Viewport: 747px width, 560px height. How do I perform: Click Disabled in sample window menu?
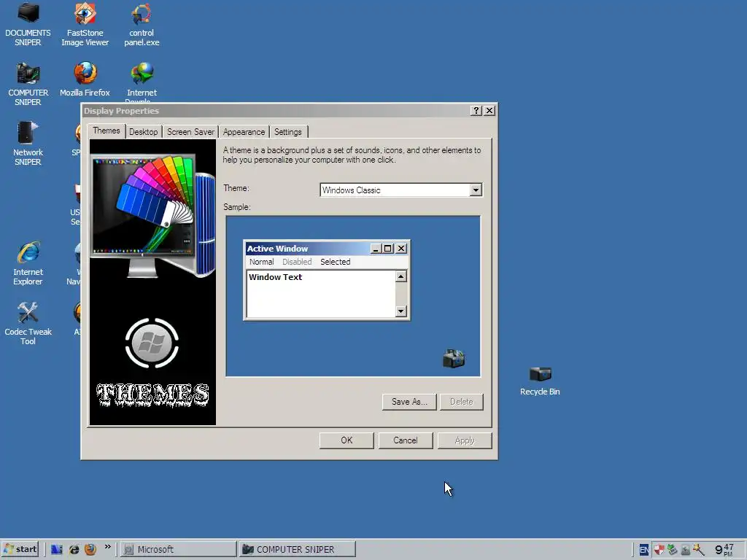(x=297, y=262)
